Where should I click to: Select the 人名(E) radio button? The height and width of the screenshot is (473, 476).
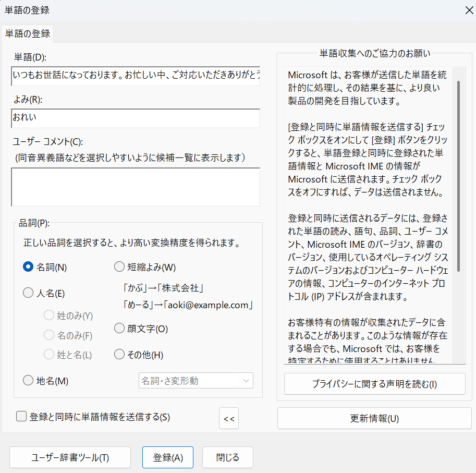point(28,293)
